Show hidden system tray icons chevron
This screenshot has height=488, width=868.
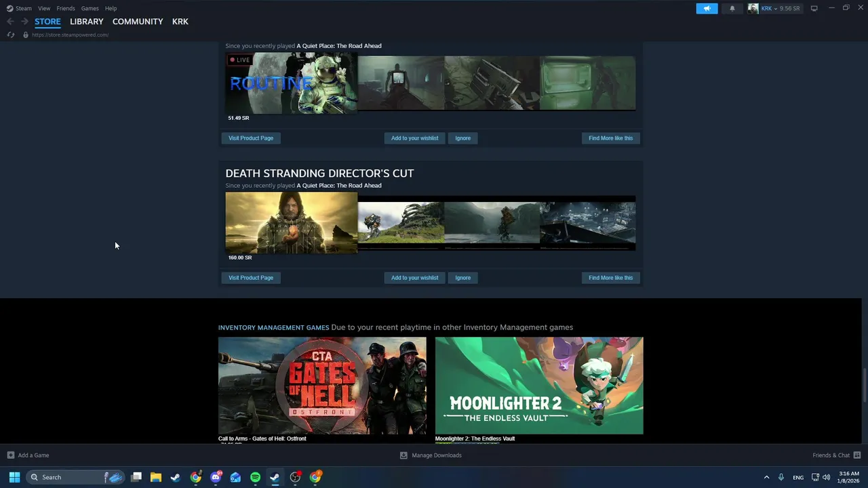(766, 477)
